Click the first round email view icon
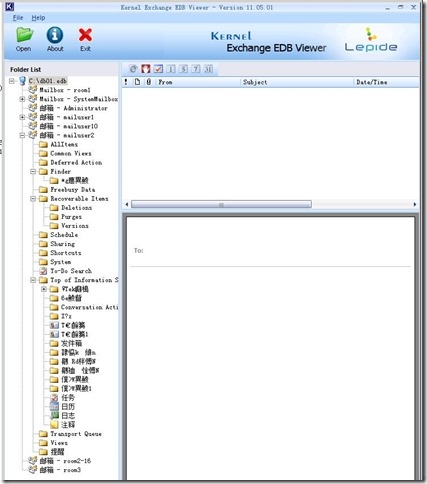 (x=133, y=69)
